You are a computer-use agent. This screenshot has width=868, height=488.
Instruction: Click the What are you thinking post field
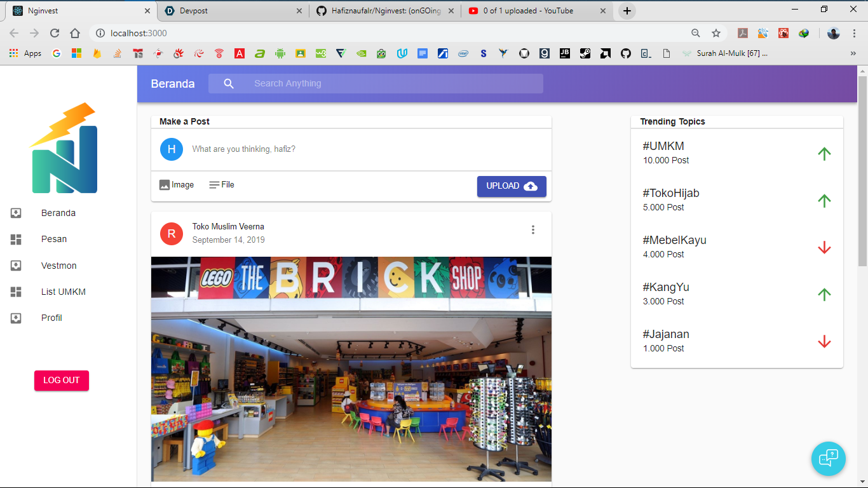[x=367, y=149]
